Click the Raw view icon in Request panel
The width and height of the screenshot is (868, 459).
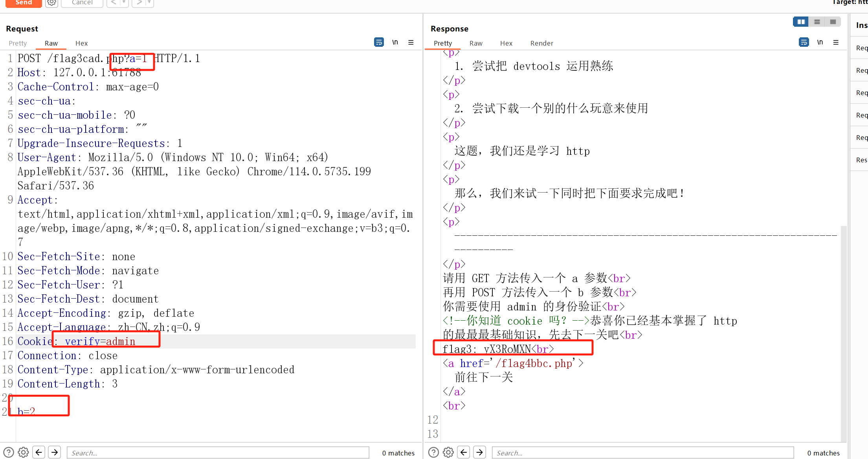[x=51, y=42]
